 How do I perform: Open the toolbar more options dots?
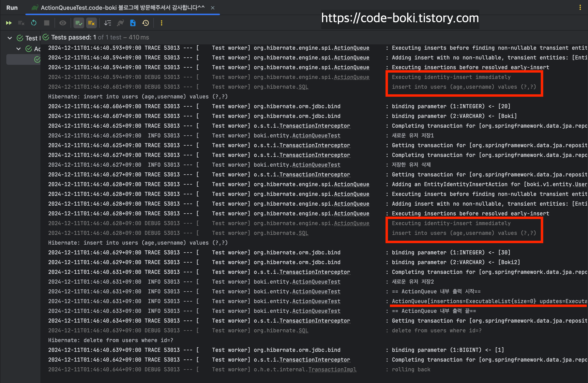(x=162, y=23)
